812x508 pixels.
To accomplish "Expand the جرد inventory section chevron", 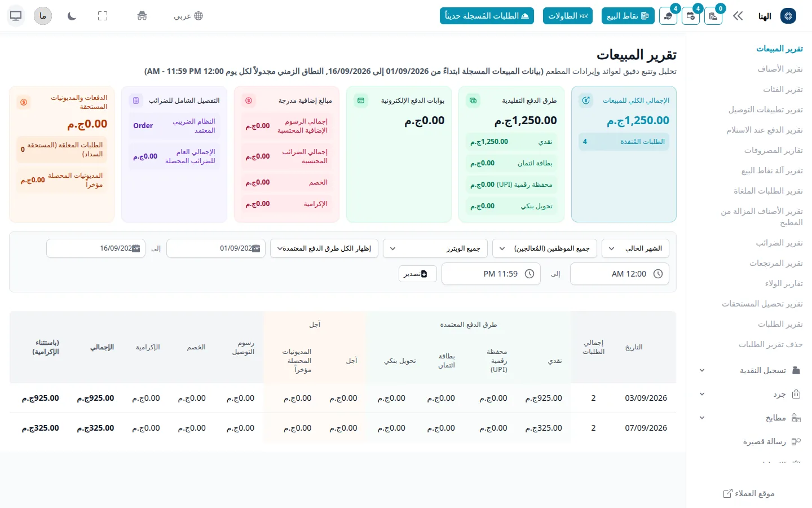I will [702, 394].
